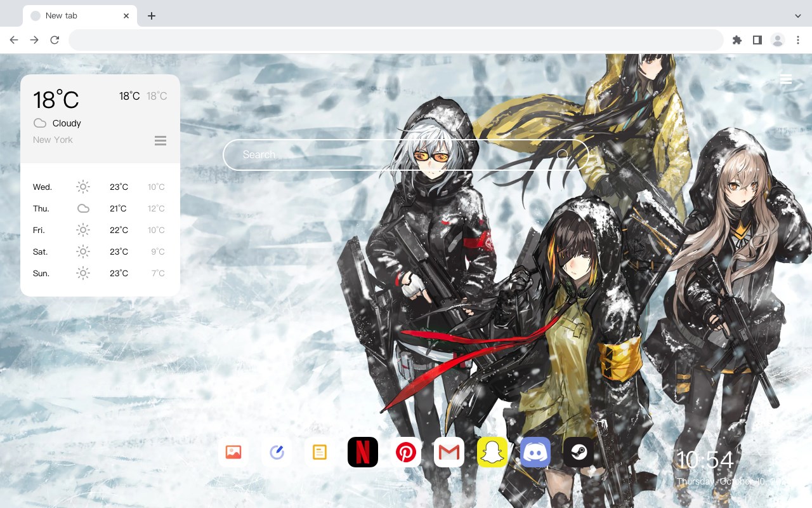Image resolution: width=812 pixels, height=508 pixels.
Task: Open the wallpaper gallery shortcut icon
Action: coord(233,452)
